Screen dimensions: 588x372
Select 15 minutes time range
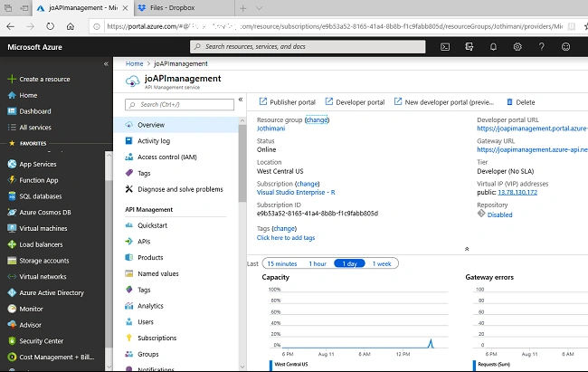click(x=282, y=263)
